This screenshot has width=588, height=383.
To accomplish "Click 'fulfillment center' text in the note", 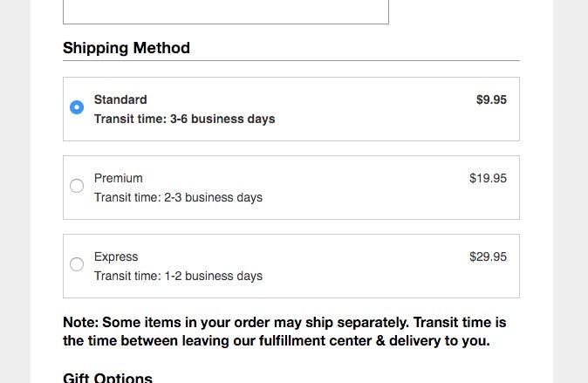I will (315, 341).
